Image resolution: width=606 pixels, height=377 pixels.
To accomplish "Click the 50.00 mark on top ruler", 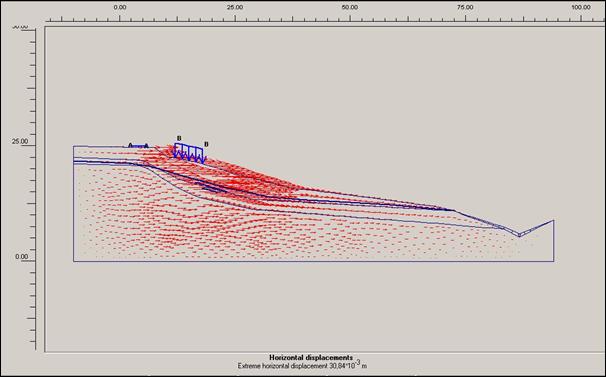I will [350, 7].
